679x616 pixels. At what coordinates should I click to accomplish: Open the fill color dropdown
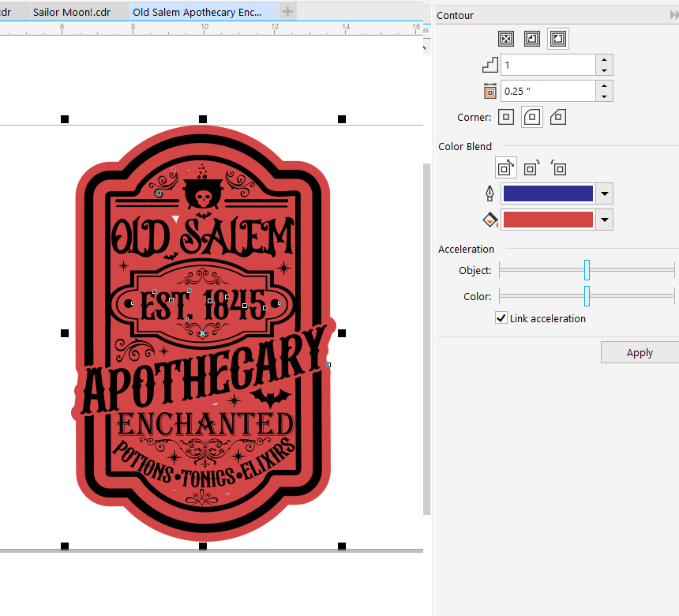(x=605, y=220)
